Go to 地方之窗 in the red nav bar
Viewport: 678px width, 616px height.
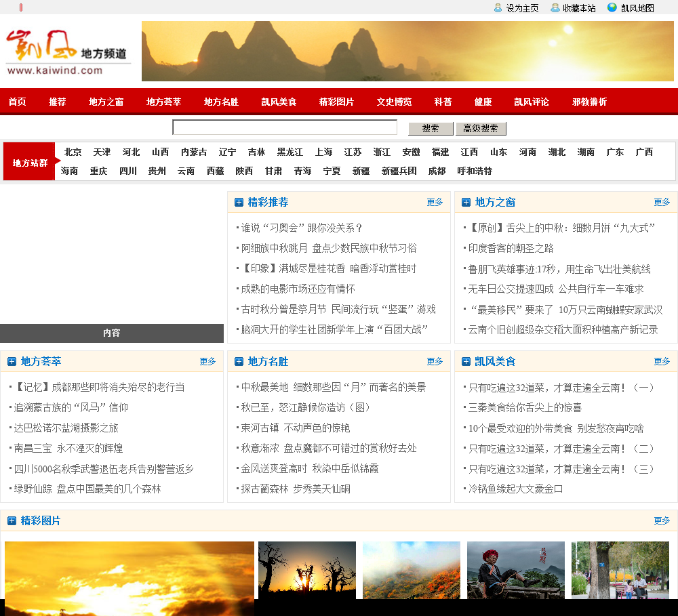(x=106, y=102)
